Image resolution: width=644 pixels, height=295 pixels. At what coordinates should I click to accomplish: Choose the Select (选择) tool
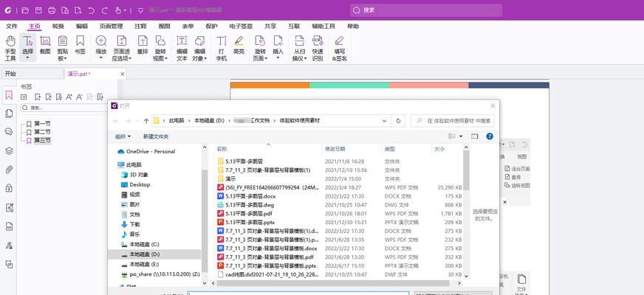(27, 48)
